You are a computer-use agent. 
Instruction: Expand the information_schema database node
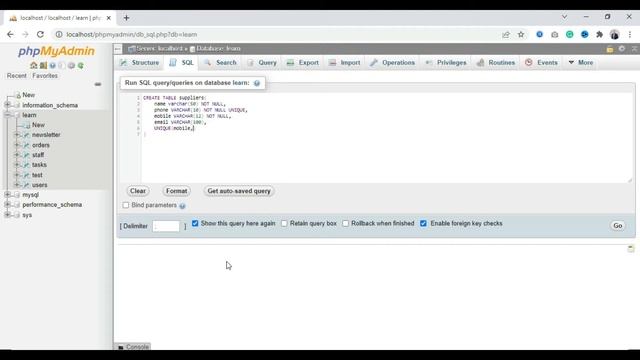(7, 105)
